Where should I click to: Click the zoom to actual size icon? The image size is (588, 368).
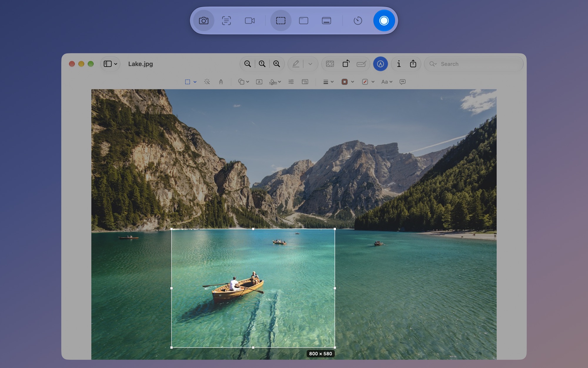click(x=262, y=64)
